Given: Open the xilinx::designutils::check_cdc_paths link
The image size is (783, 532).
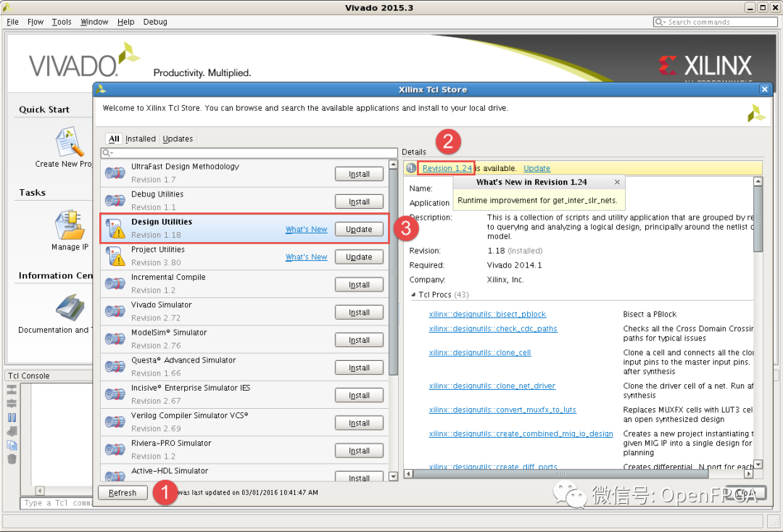Looking at the screenshot, I should [493, 329].
